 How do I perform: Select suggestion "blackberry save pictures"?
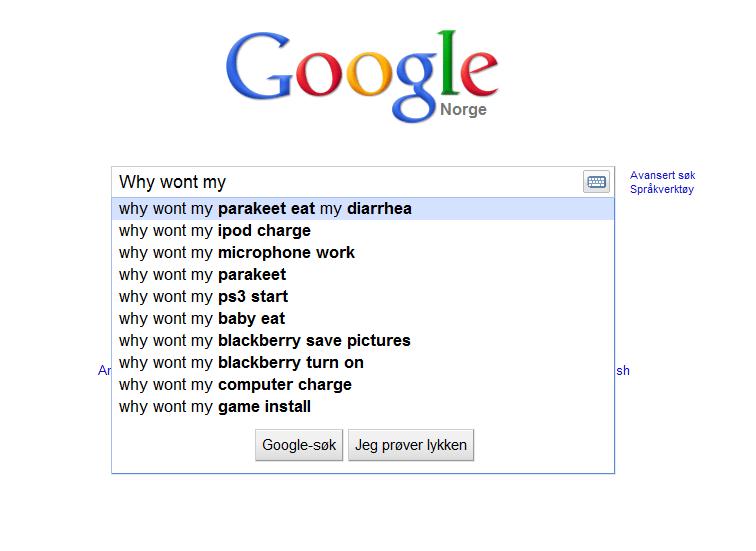(x=363, y=341)
